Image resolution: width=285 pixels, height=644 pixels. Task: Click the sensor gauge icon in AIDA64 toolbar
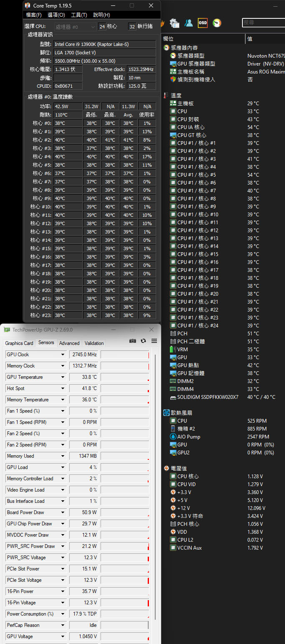coord(217,23)
